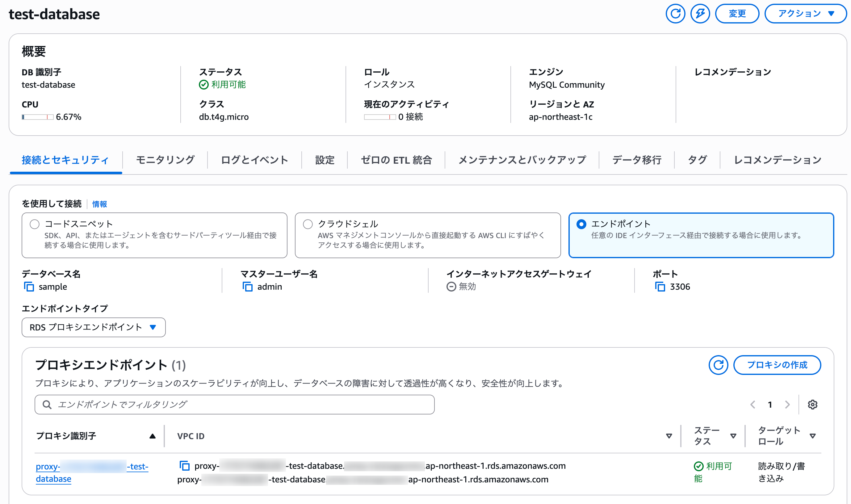This screenshot has height=504, width=851.
Task: Click the エンドポイントでフィルタリング search field
Action: 234,405
